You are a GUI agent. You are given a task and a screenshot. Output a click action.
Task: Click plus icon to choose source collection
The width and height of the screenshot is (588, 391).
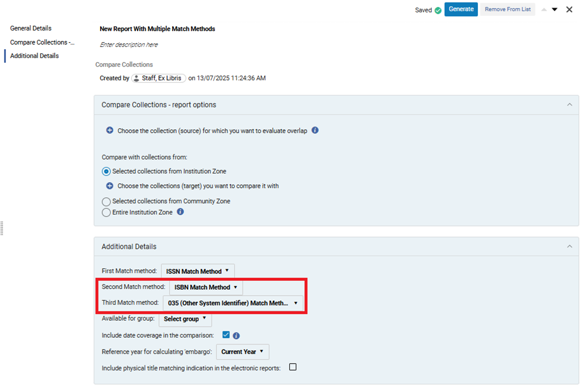coord(110,131)
